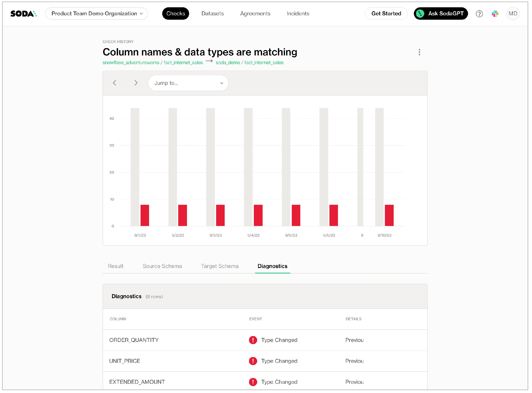
Task: Go to next chart period arrow
Action: coord(136,83)
